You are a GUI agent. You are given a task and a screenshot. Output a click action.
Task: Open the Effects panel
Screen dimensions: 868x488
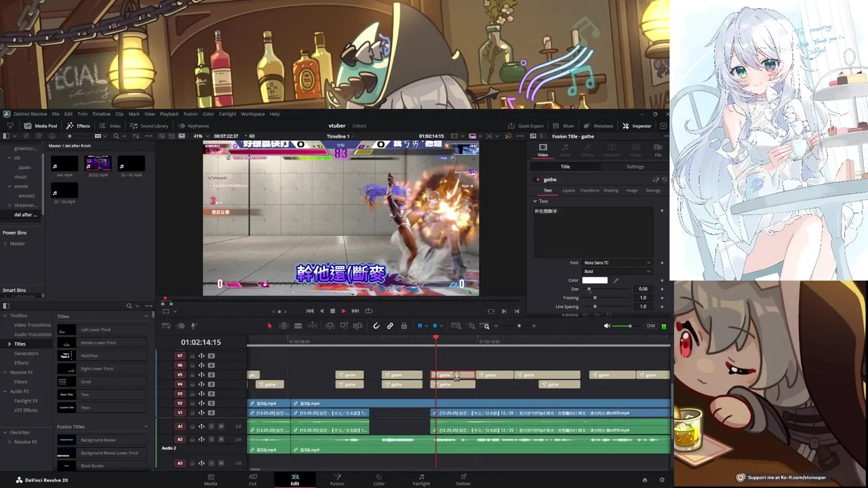pyautogui.click(x=78, y=125)
